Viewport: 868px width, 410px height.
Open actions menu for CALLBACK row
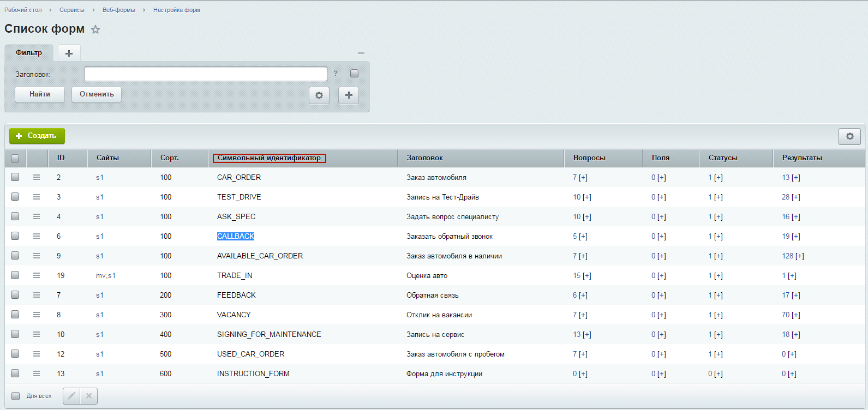click(37, 236)
